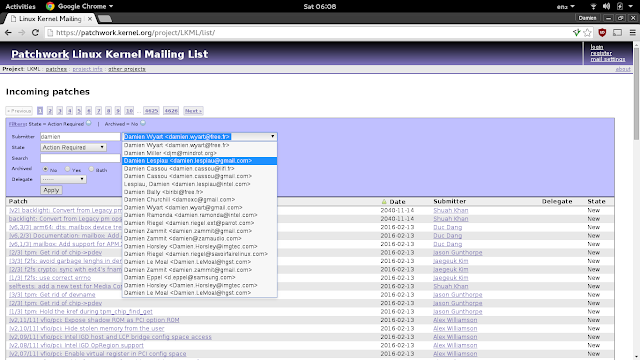Open the clock showing Sat 06:08

tap(320, 6)
